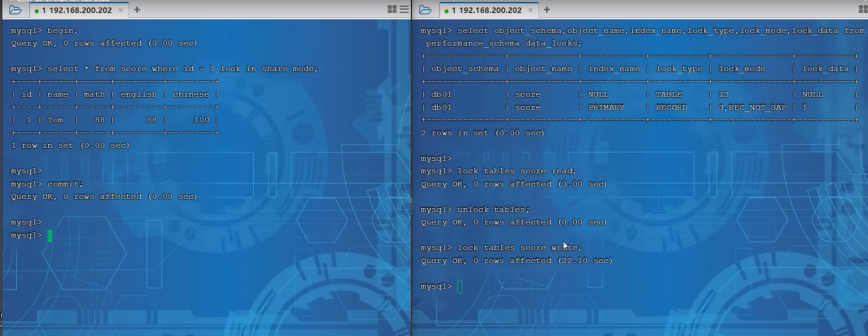Click 'lock tables score read;' command
This screenshot has height=336, width=868.
[x=517, y=171]
